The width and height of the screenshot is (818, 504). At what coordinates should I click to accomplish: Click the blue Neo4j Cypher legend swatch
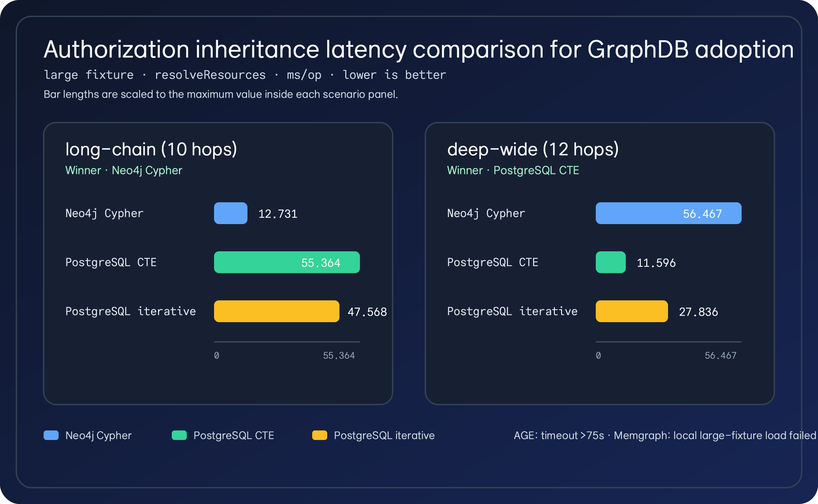click(51, 435)
